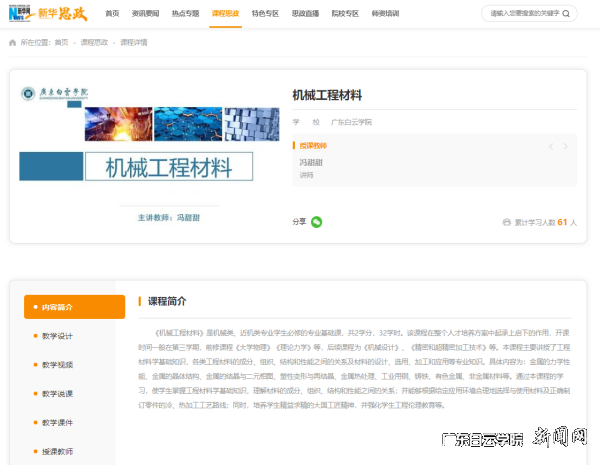
Task: Go to 热点专题 section
Action: tap(186, 14)
